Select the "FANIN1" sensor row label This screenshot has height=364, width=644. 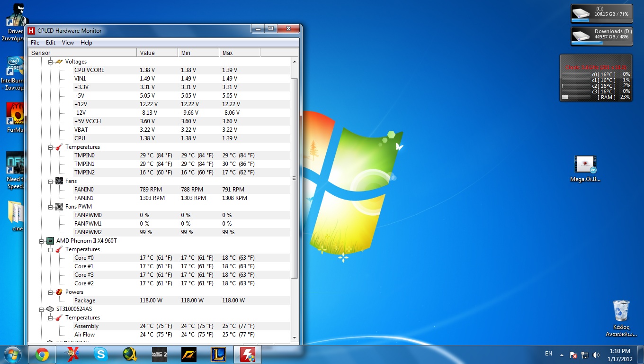(x=84, y=198)
